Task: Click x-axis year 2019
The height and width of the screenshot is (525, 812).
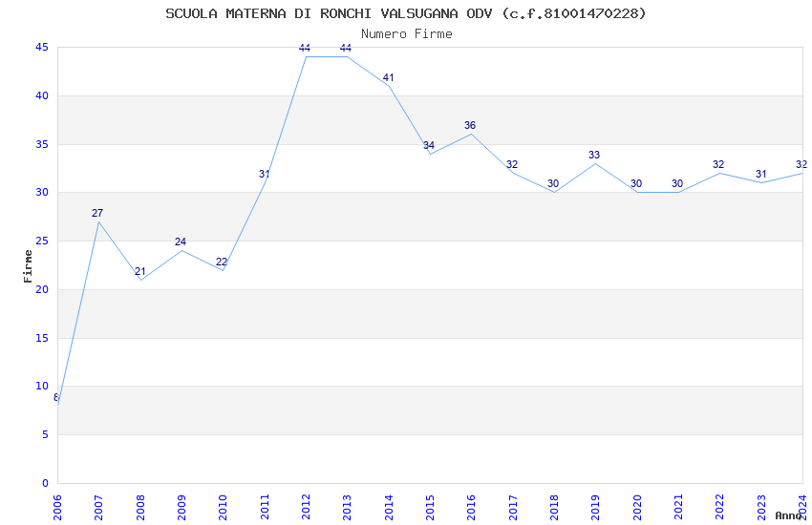Action: pyautogui.click(x=595, y=508)
